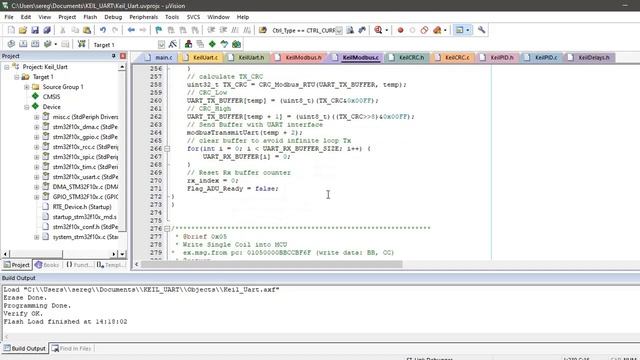Toggle enable/disable breakpoint hollow circle icon
This screenshot has height=360, width=640.
tap(412, 30)
